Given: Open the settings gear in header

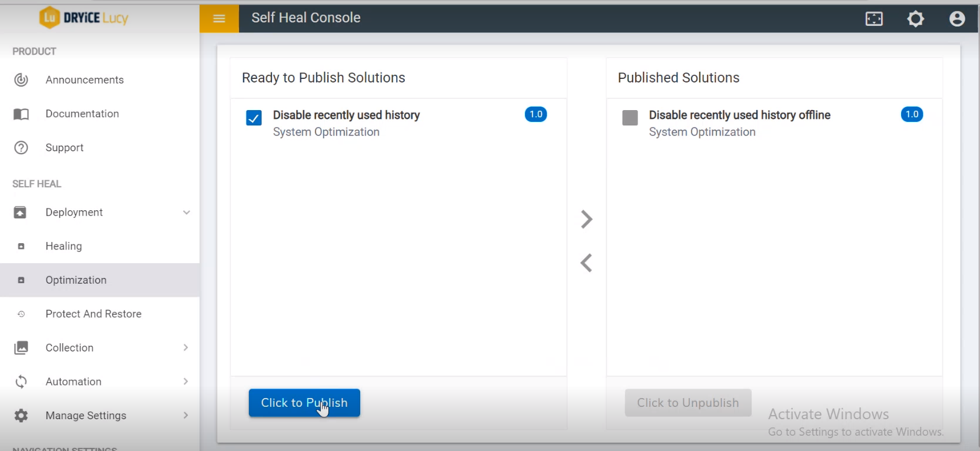Looking at the screenshot, I should [x=915, y=19].
